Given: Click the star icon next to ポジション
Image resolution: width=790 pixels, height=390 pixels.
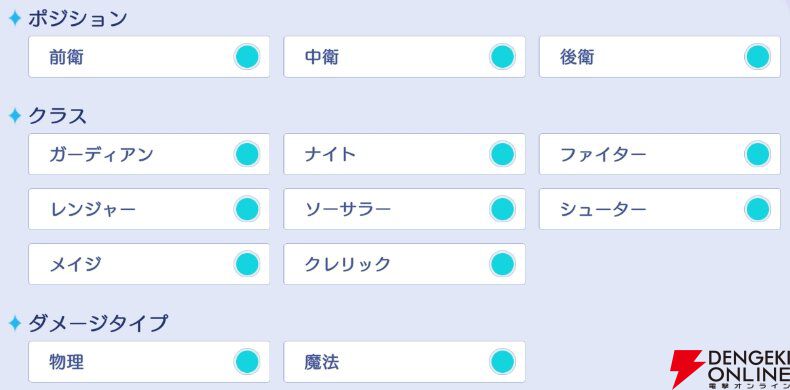Looking at the screenshot, I should click(15, 19).
